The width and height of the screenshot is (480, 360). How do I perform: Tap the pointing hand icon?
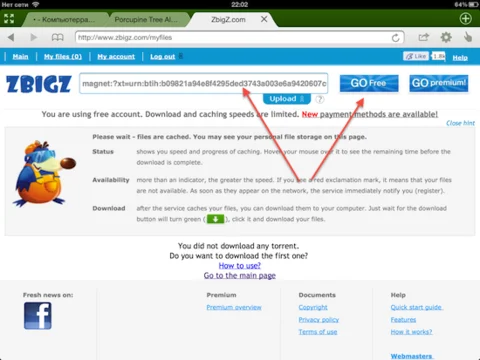tap(468, 37)
